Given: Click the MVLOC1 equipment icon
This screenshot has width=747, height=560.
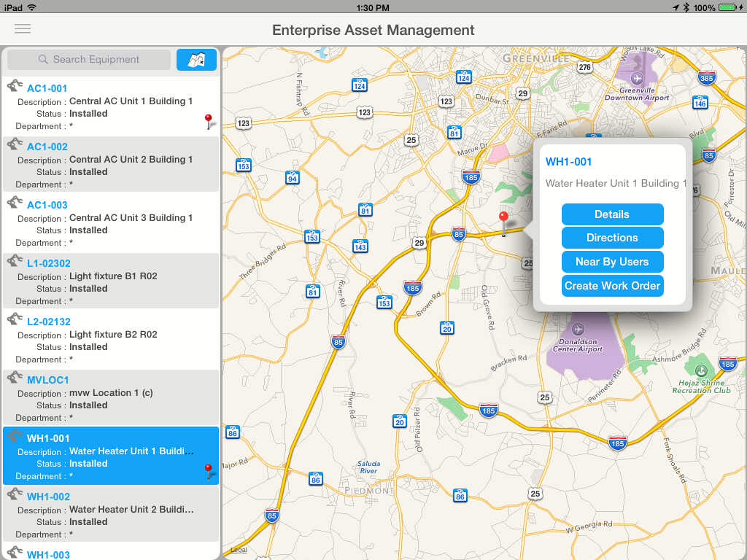Looking at the screenshot, I should tap(15, 377).
